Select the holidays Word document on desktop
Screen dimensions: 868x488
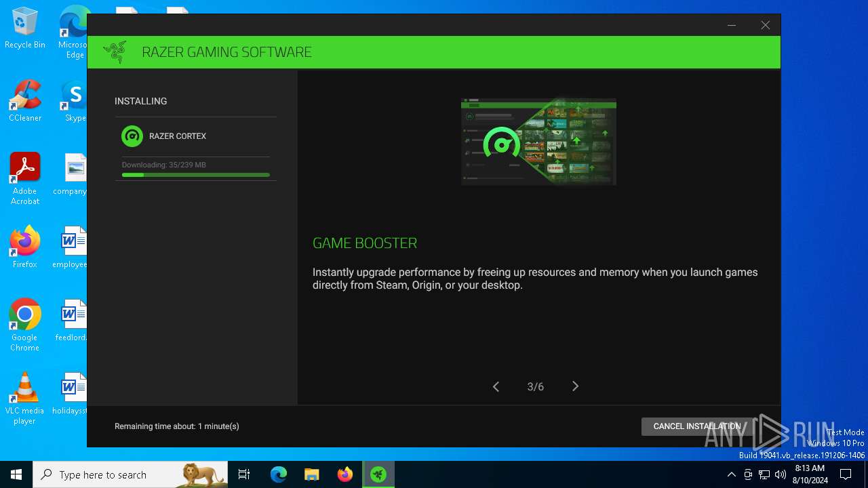click(71, 394)
